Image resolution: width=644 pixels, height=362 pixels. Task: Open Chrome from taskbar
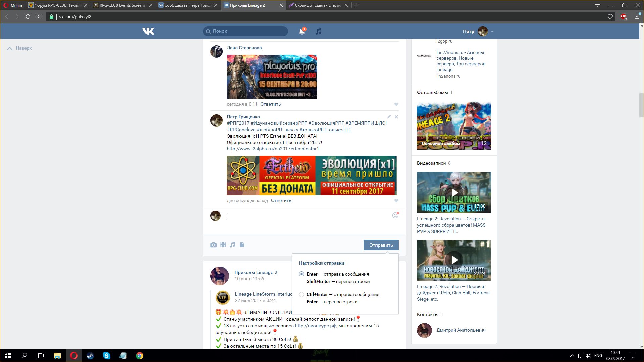coord(140,356)
